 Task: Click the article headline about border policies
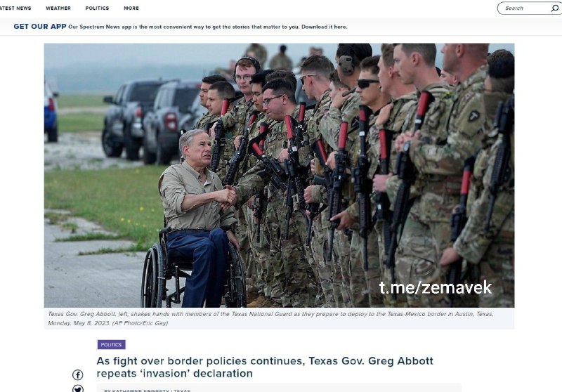point(265,367)
